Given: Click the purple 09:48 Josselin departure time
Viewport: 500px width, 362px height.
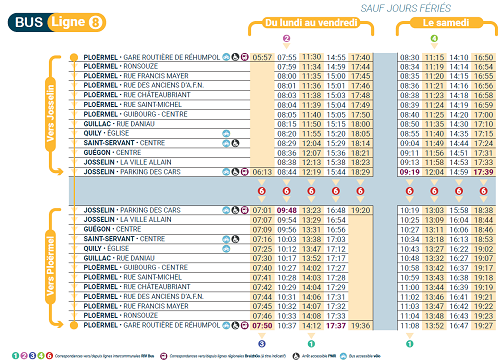Looking at the screenshot, I should [x=287, y=210].
